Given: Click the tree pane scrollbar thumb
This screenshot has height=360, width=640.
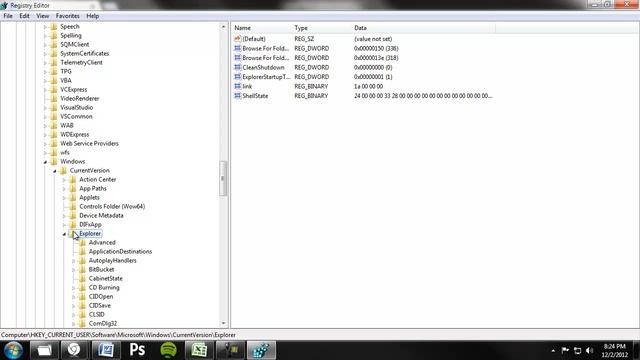Looking at the screenshot, I should [x=223, y=178].
